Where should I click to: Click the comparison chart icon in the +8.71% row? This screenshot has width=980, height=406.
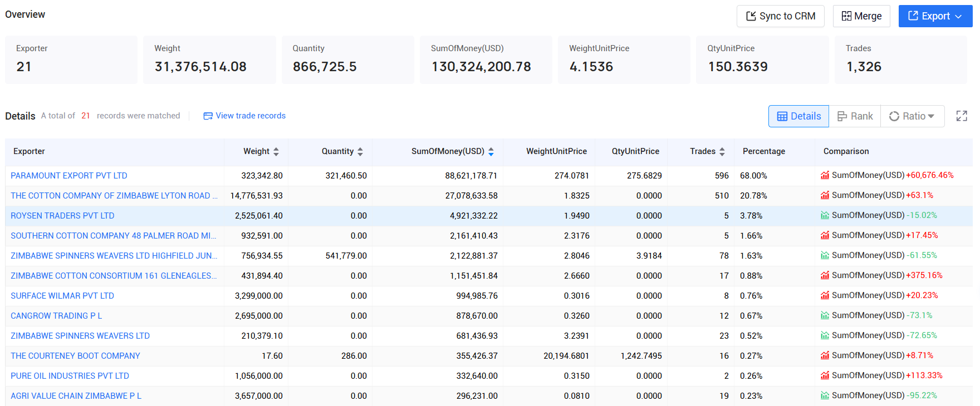tap(825, 355)
